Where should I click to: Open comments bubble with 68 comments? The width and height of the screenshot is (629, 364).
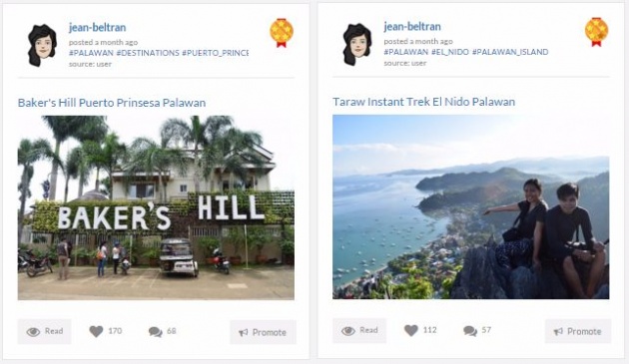156,332
